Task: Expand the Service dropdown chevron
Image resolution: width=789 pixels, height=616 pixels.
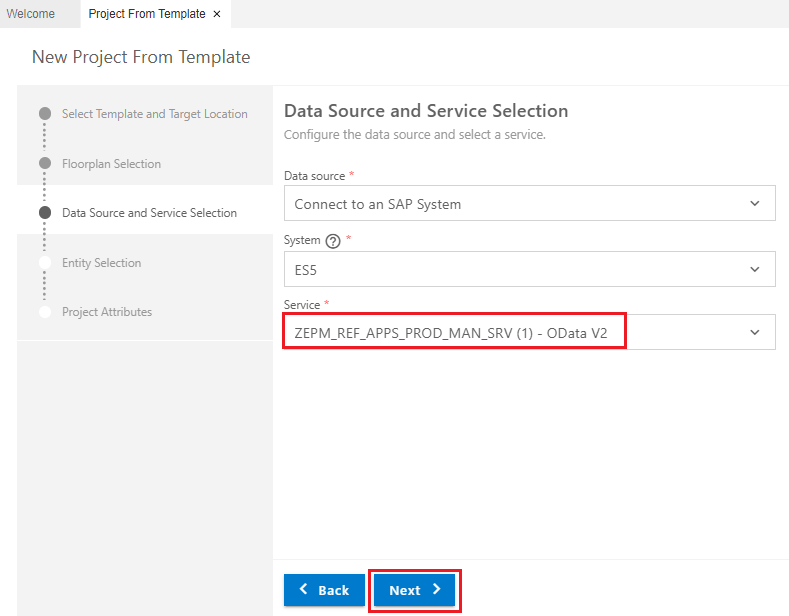Action: pyautogui.click(x=755, y=333)
